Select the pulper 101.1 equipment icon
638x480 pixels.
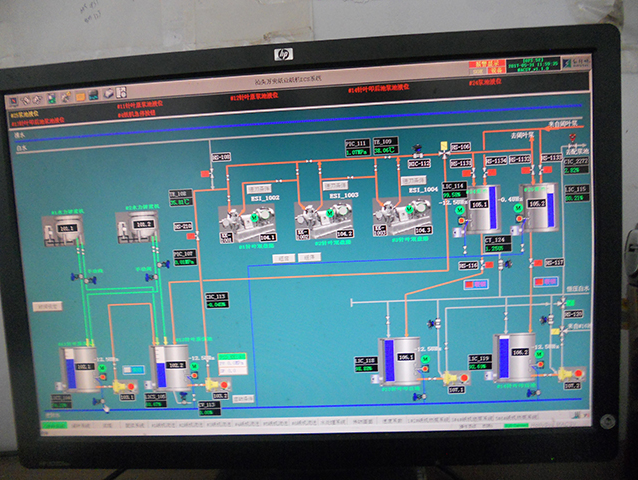65,228
